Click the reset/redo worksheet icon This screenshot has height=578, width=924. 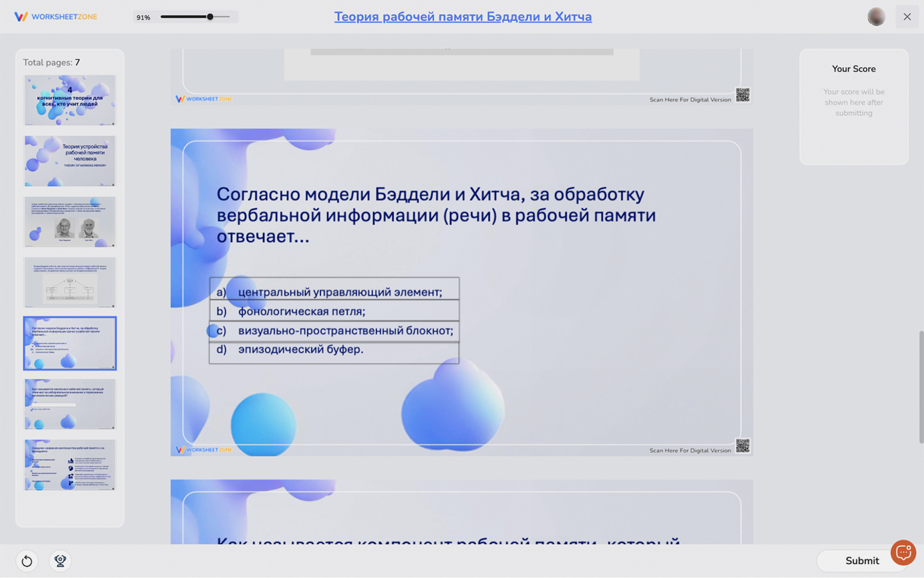click(26, 561)
